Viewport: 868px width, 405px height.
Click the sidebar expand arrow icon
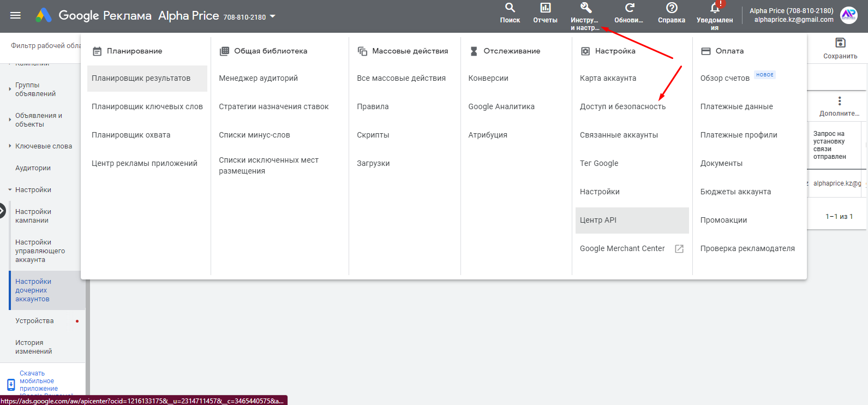coord(2,210)
